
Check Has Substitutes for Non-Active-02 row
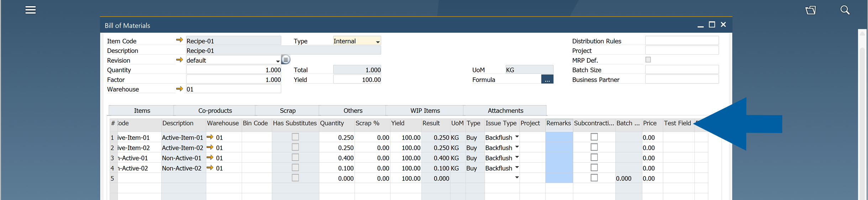pos(295,168)
